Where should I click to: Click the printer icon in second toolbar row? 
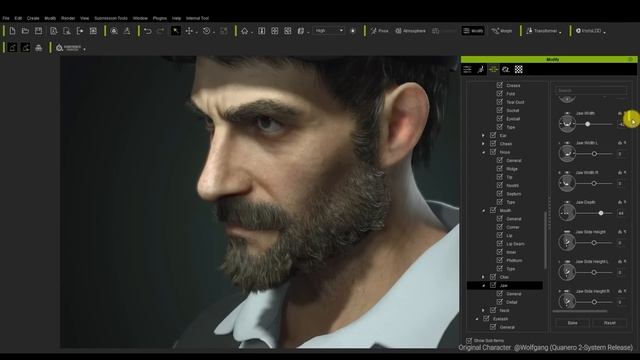click(x=39, y=48)
